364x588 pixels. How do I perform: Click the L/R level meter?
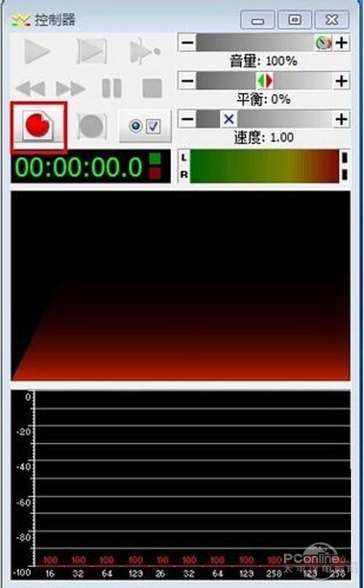coord(264,166)
